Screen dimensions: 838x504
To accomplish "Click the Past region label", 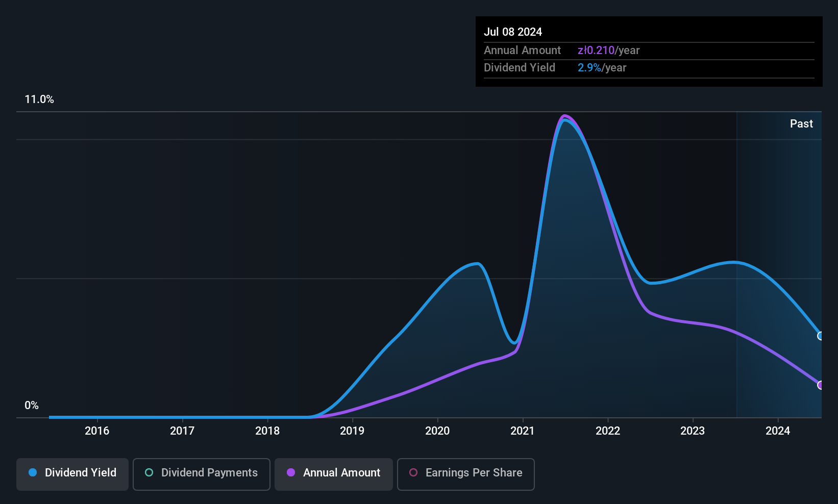I will pyautogui.click(x=801, y=123).
